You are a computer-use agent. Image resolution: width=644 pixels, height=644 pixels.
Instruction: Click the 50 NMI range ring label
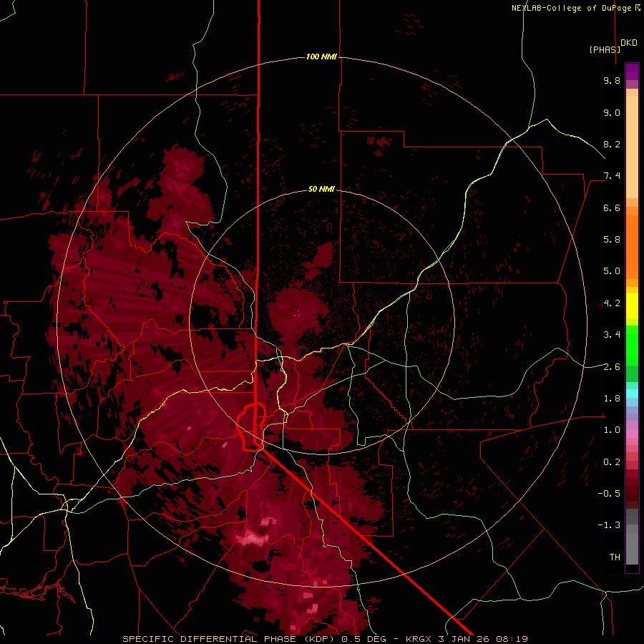click(321, 189)
